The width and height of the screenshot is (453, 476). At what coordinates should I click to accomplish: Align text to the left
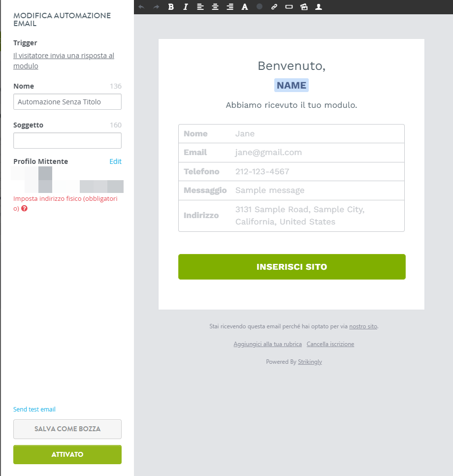(200, 7)
